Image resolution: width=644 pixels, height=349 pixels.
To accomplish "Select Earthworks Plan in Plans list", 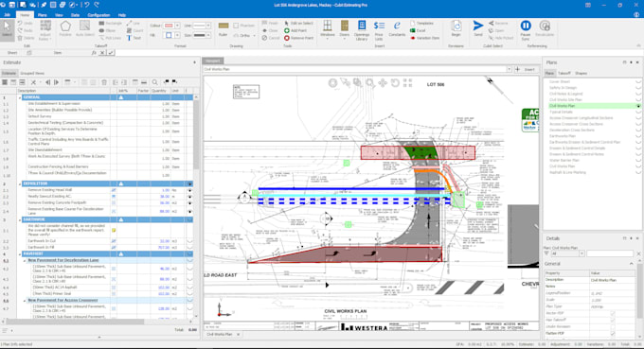I will [x=563, y=136].
